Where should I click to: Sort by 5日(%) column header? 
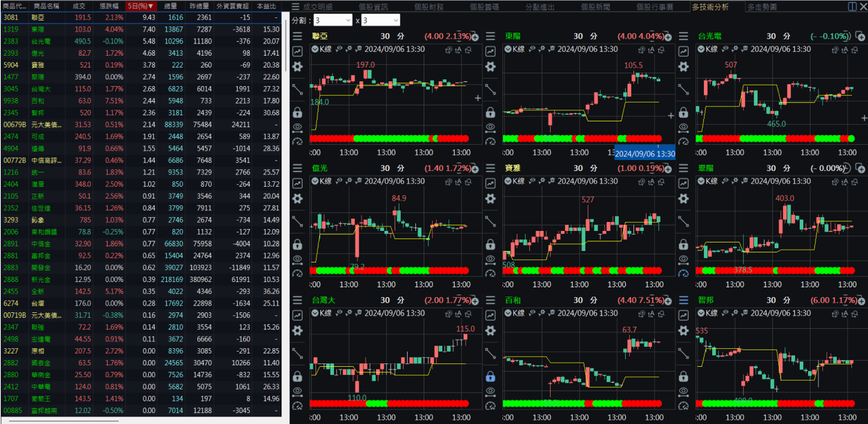pyautogui.click(x=141, y=6)
